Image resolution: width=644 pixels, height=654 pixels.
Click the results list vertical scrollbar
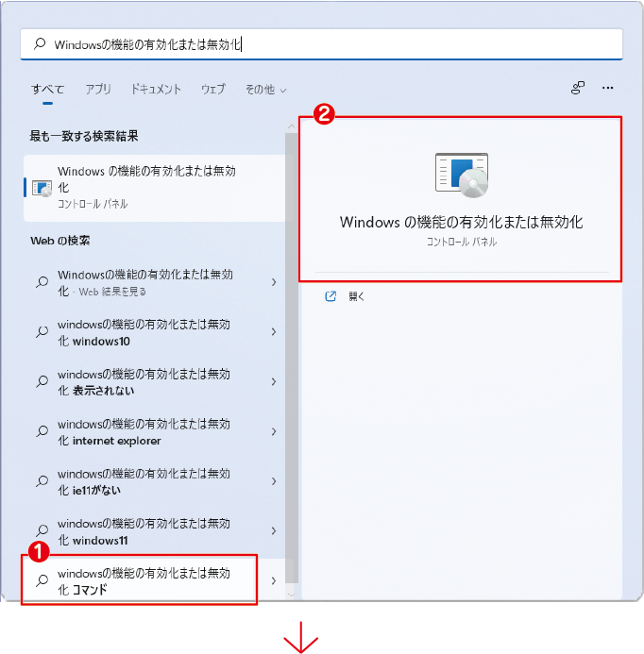tap(292, 359)
